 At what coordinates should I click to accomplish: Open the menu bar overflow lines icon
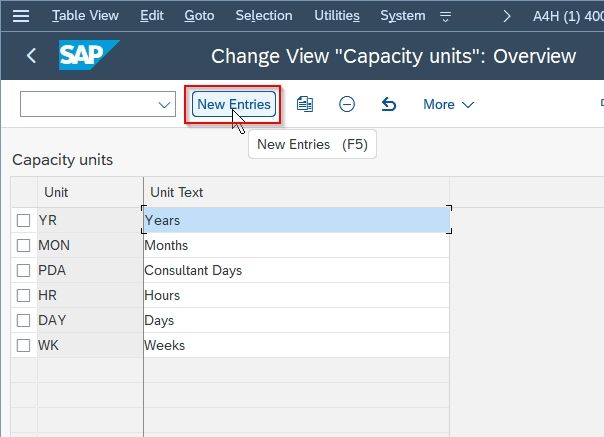coord(445,16)
